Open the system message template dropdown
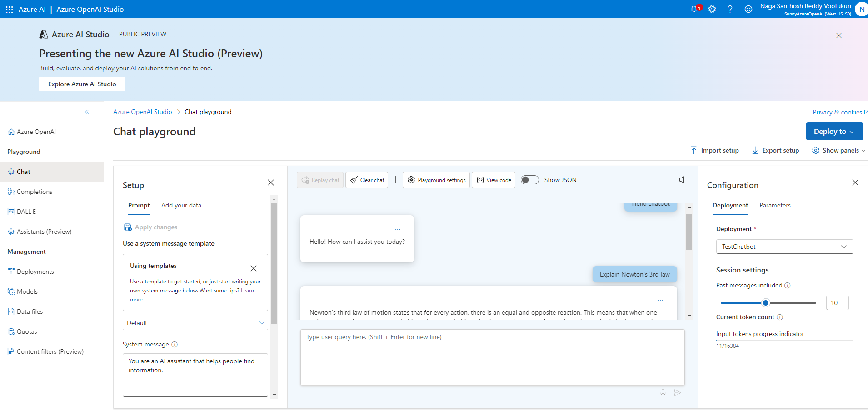 pos(195,322)
